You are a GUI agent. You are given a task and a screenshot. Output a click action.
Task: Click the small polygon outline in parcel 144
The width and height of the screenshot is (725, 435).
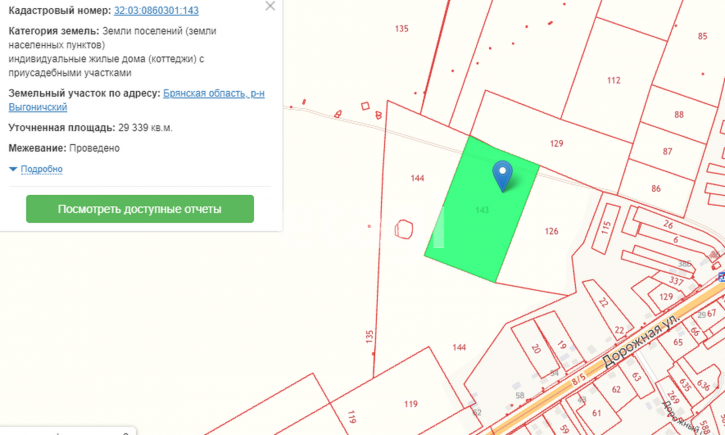404,229
